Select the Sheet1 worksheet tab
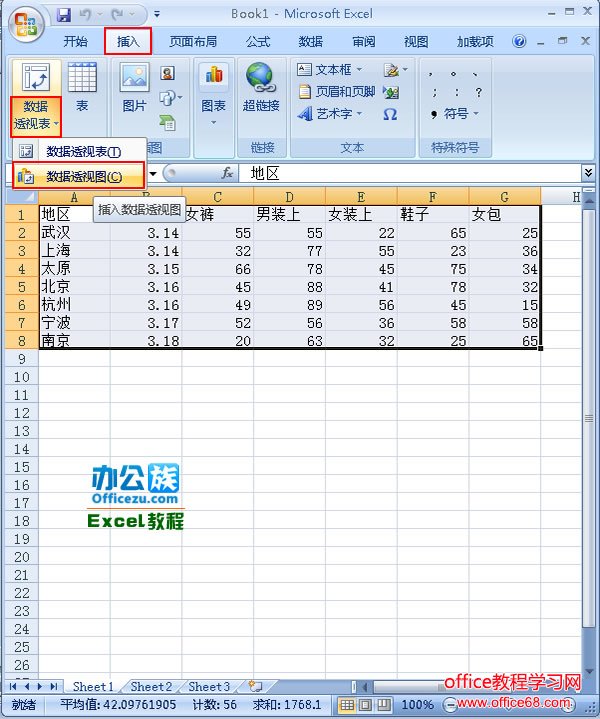The image size is (600, 719). tap(93, 686)
